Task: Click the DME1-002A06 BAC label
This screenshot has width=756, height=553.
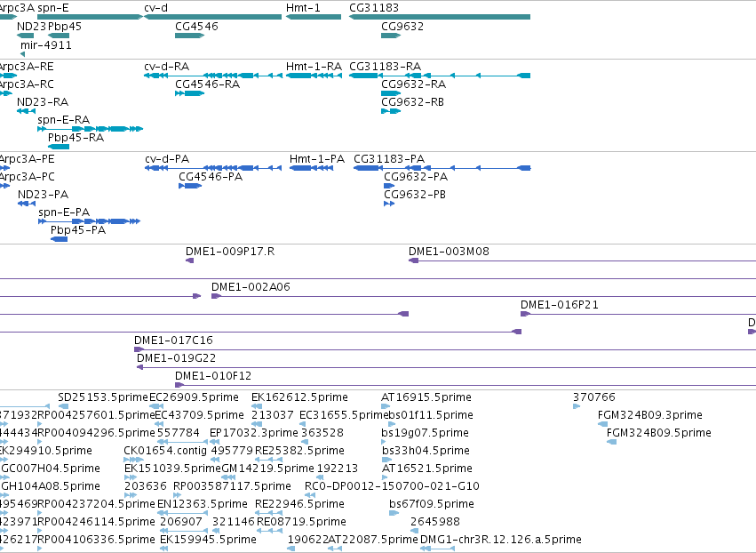Action: [251, 287]
